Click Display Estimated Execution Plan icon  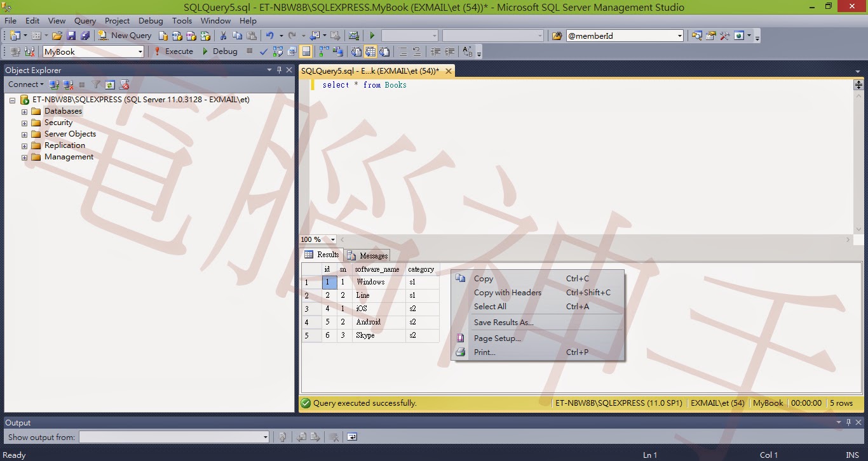coord(278,51)
